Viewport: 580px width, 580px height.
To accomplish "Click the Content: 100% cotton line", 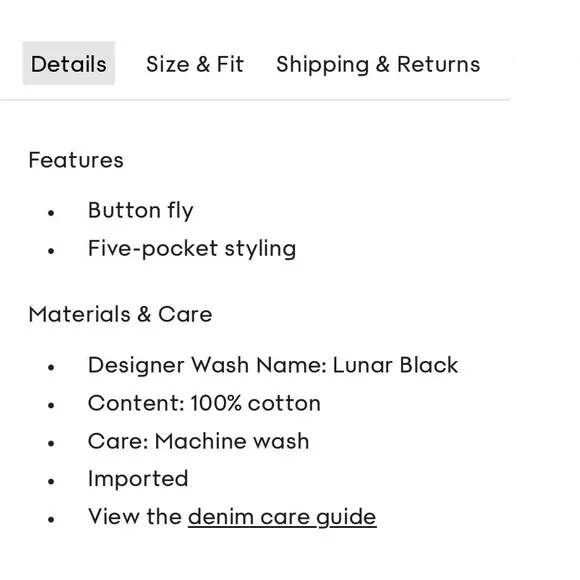I will 204,403.
